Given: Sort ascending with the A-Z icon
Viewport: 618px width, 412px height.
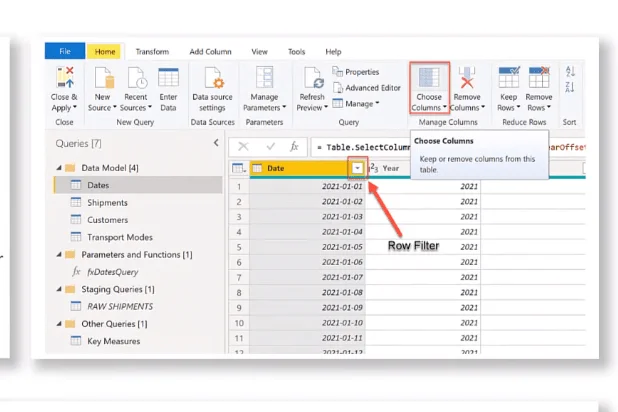Looking at the screenshot, I should click(570, 71).
